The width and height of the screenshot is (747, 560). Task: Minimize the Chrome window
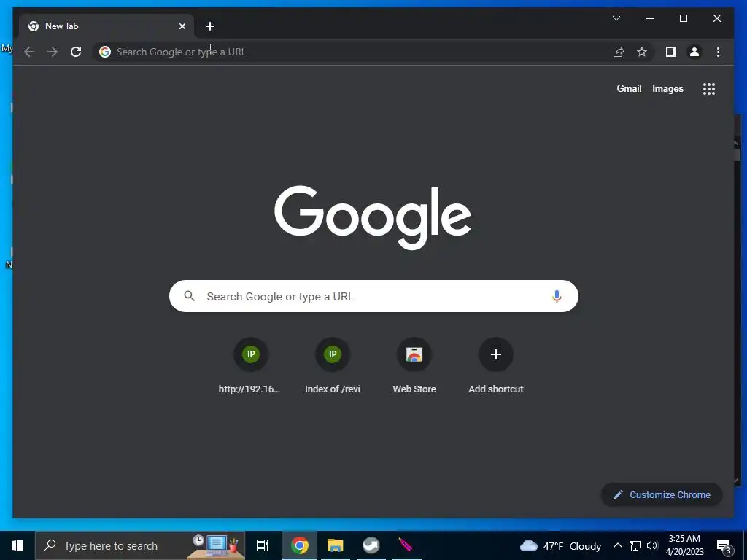point(650,18)
